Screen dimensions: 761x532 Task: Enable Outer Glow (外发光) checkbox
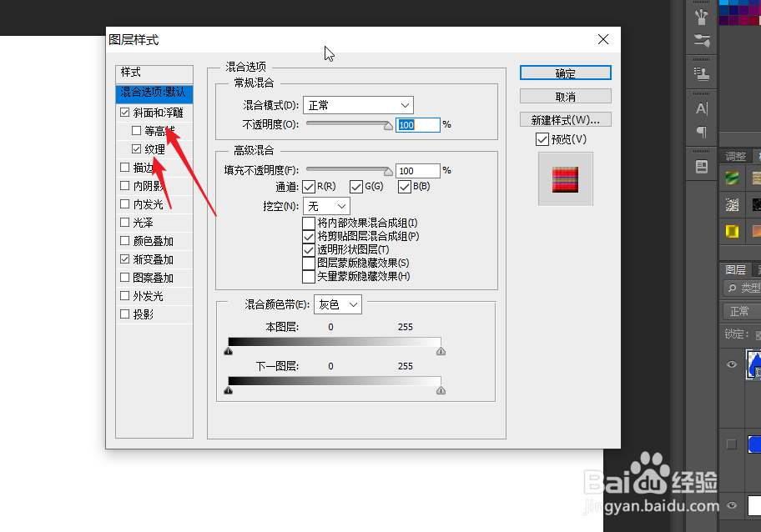(x=124, y=296)
